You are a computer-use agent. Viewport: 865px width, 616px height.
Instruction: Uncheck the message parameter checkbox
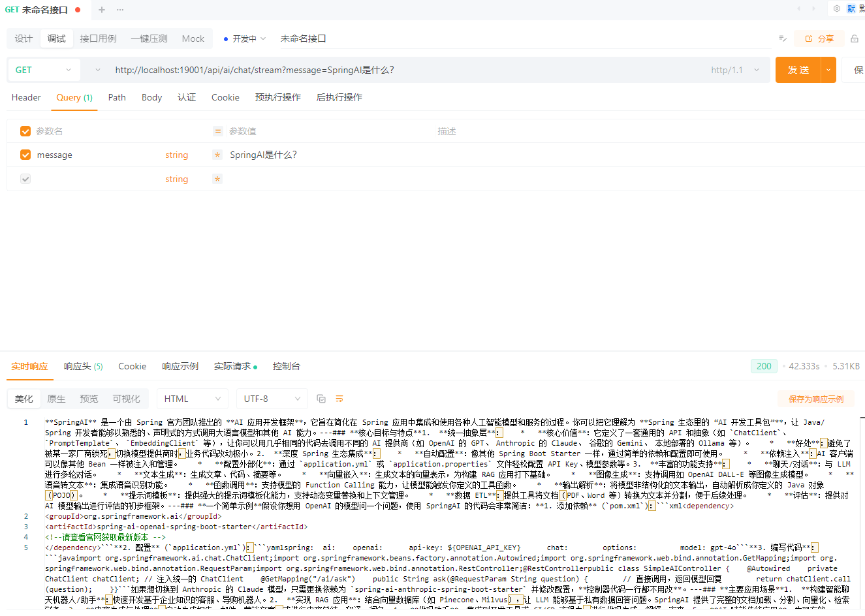[25, 155]
